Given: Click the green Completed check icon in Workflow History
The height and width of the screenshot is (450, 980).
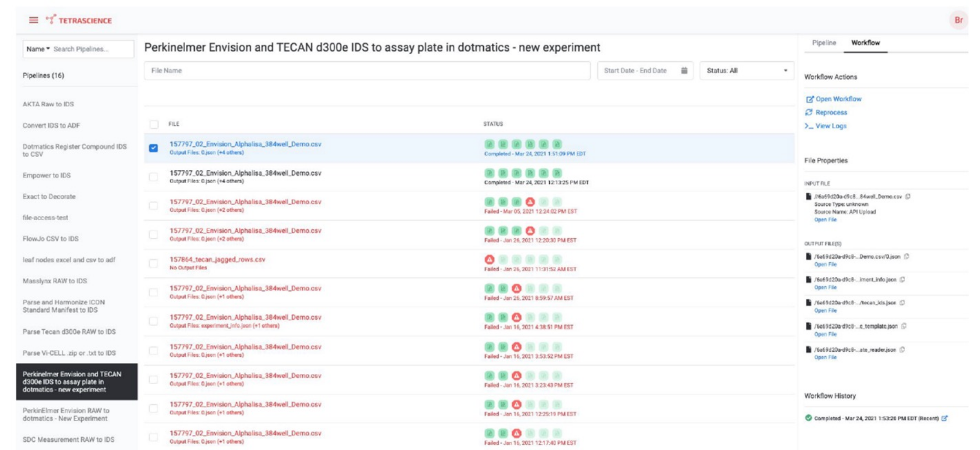Looking at the screenshot, I should pos(809,418).
